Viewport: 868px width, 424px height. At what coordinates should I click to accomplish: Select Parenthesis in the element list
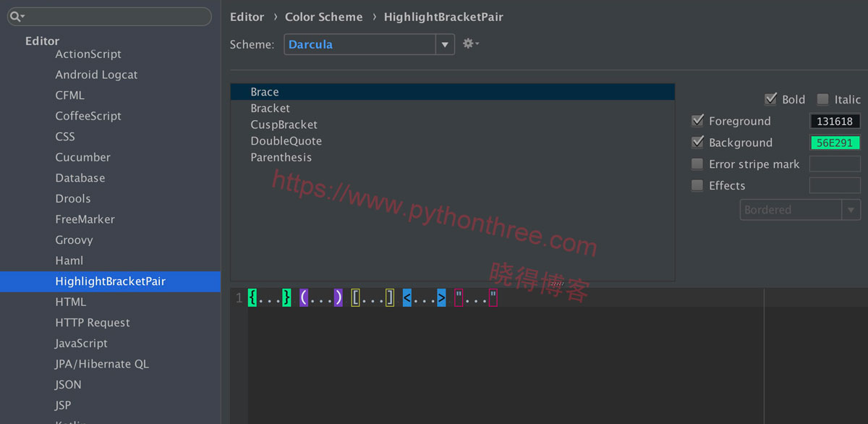(280, 157)
